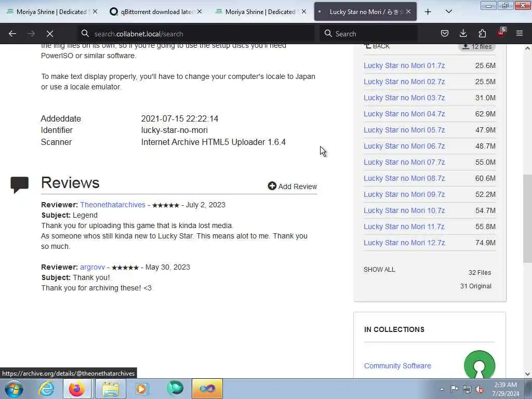This screenshot has height=399, width=532.
Task: Show hidden system tray icons
Action: click(442, 390)
